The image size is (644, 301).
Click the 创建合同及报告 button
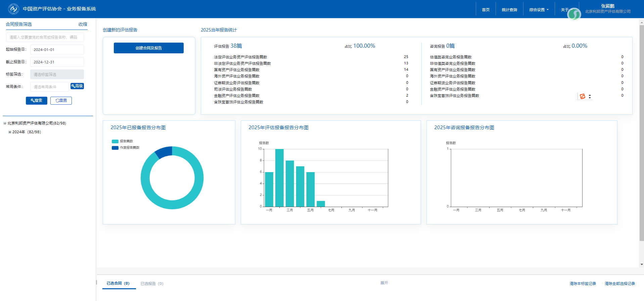(x=148, y=48)
